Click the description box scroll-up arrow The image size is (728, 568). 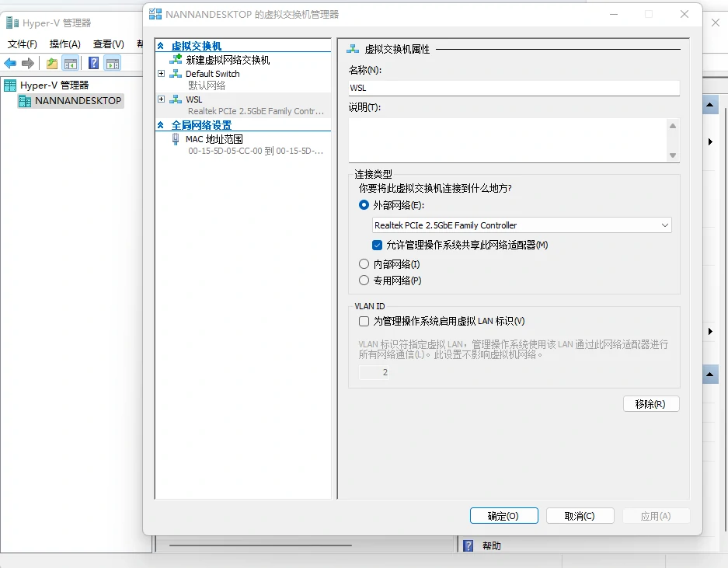673,126
